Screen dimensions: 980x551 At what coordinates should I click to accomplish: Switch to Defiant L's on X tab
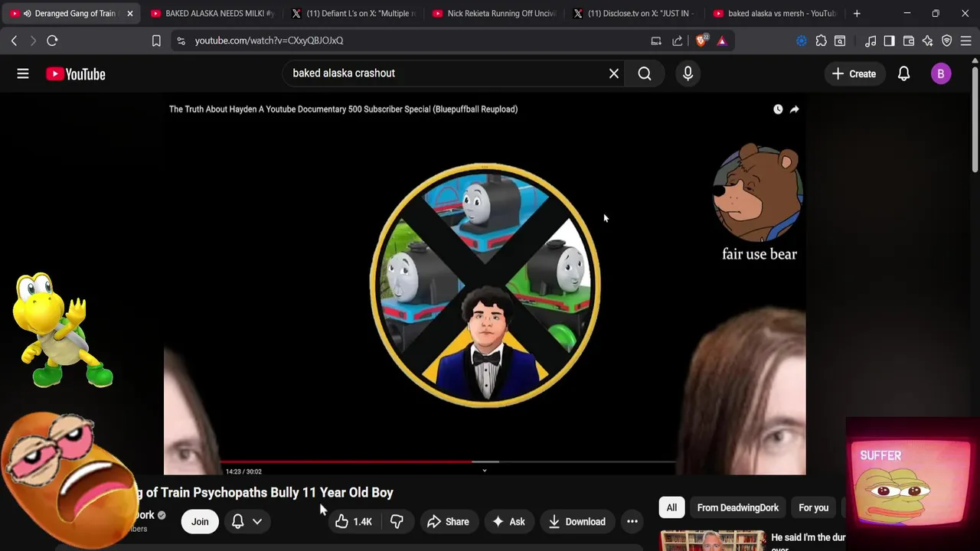[x=353, y=13]
